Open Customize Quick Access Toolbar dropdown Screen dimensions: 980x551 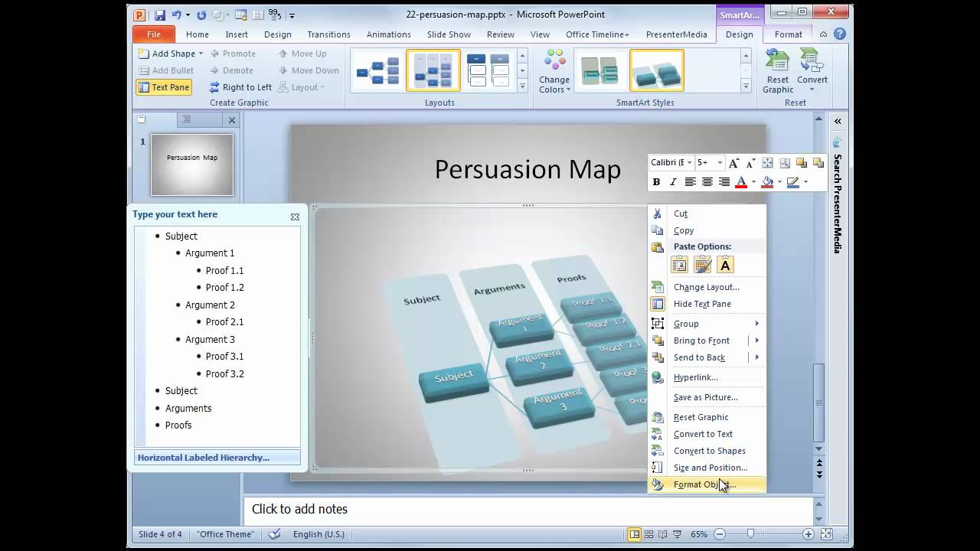point(292,15)
